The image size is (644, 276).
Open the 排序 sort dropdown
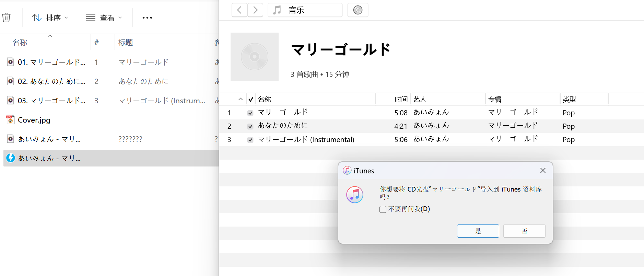coord(50,18)
